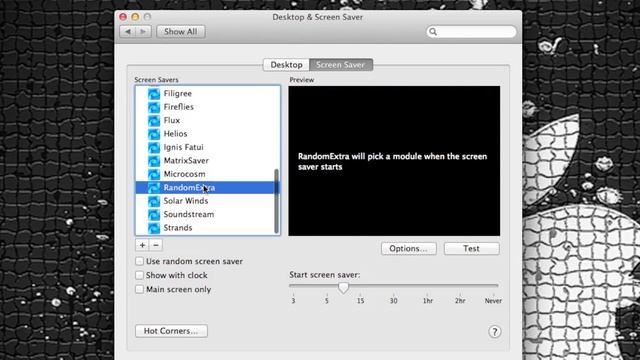Open screen saver Options

[409, 249]
